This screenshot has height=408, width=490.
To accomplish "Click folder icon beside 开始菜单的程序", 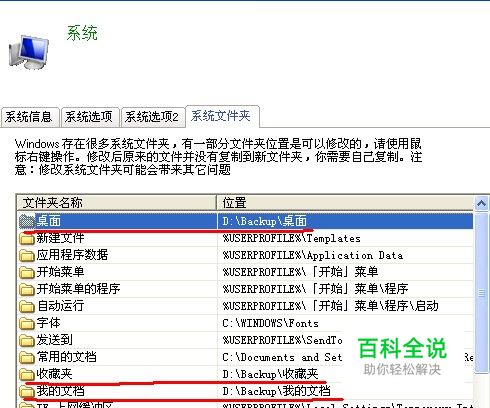I will coord(27,289).
